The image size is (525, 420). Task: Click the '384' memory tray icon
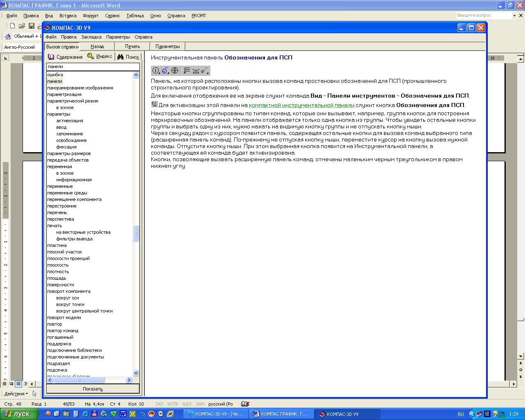click(x=501, y=414)
